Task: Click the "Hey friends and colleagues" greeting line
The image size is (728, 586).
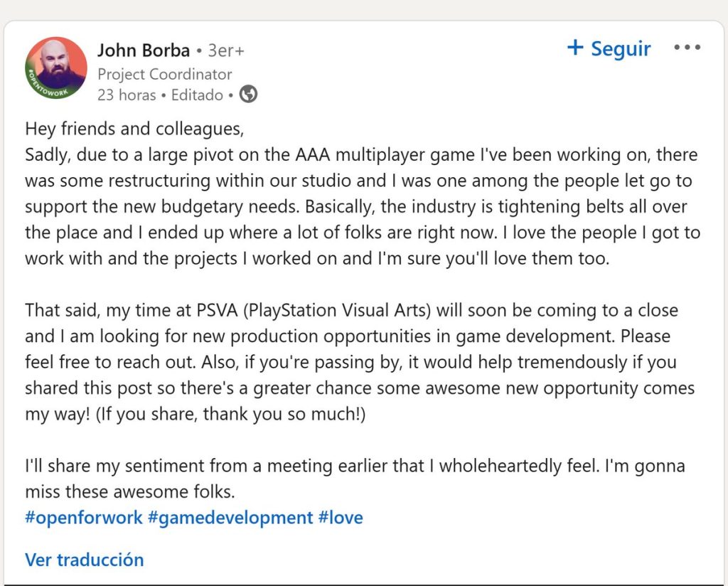Action: (134, 129)
